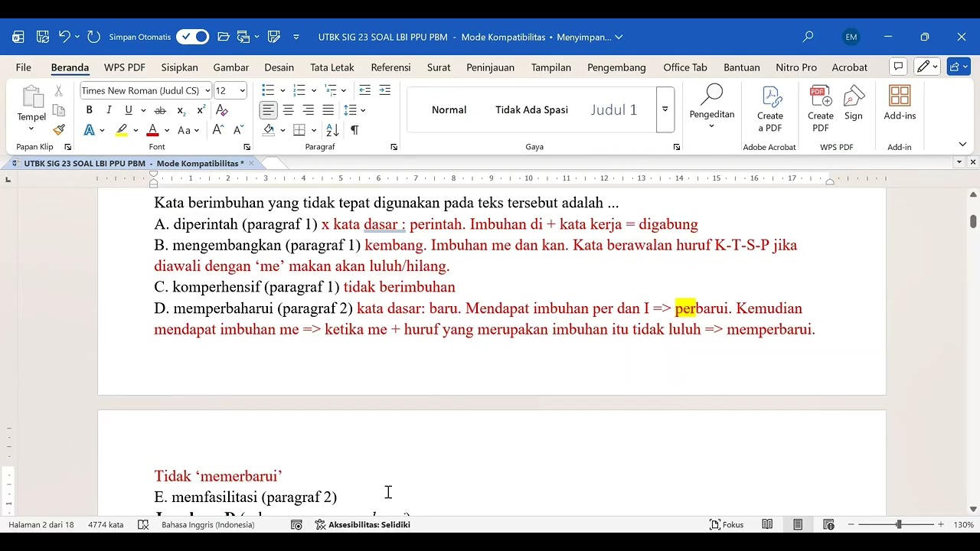Open Pengeditan editing menu
The image size is (980, 551).
click(x=712, y=107)
